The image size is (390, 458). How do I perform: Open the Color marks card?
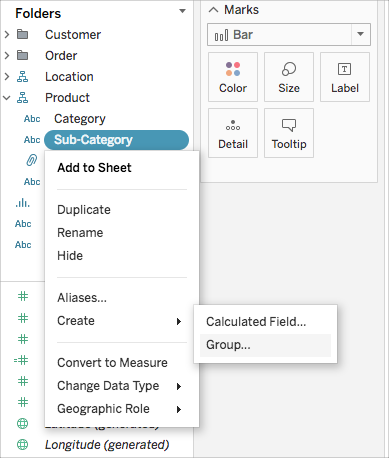pyautogui.click(x=233, y=77)
